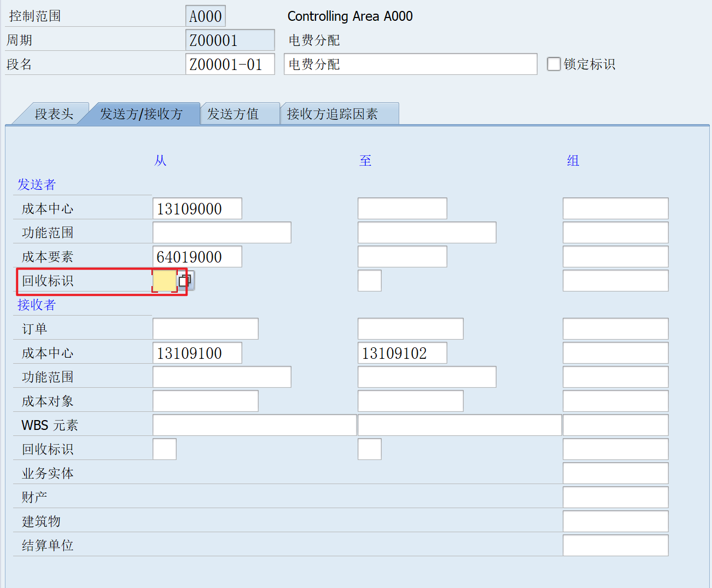Click receiver 成本中心 from field 13109100
The height and width of the screenshot is (588, 712).
197,352
